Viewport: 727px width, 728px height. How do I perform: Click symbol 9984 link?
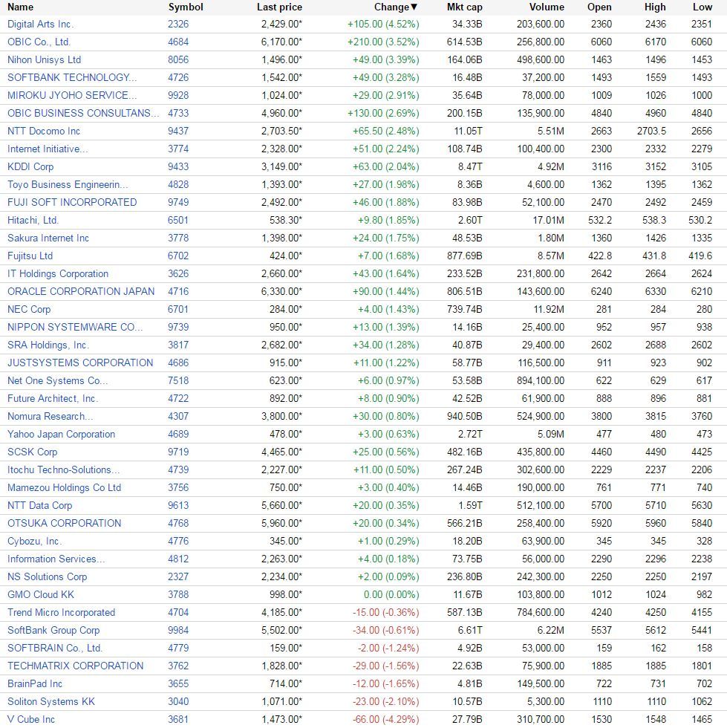click(x=178, y=630)
